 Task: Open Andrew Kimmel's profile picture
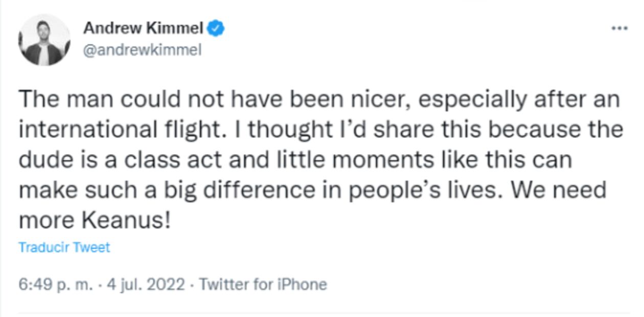(44, 40)
